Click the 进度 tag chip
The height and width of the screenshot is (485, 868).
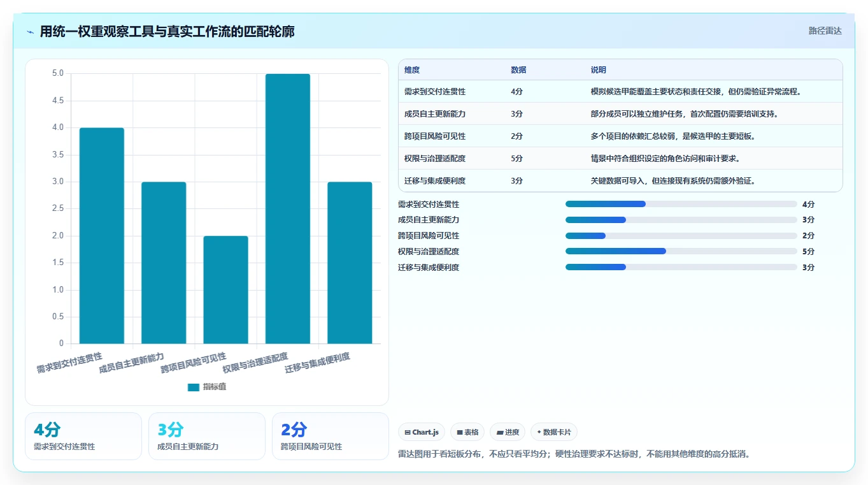[x=508, y=432]
